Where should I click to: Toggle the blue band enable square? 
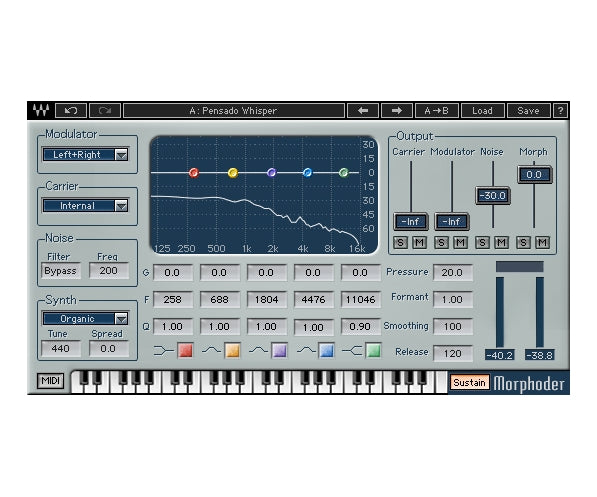pos(326,350)
